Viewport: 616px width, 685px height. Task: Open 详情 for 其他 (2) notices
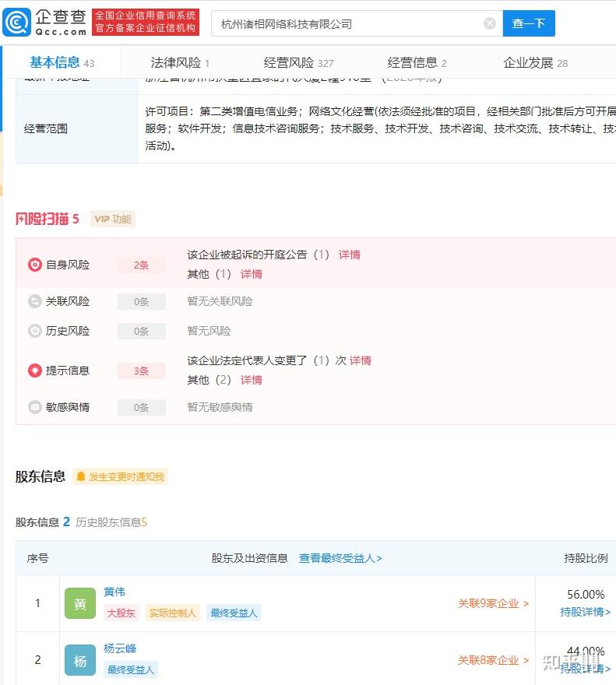click(252, 380)
